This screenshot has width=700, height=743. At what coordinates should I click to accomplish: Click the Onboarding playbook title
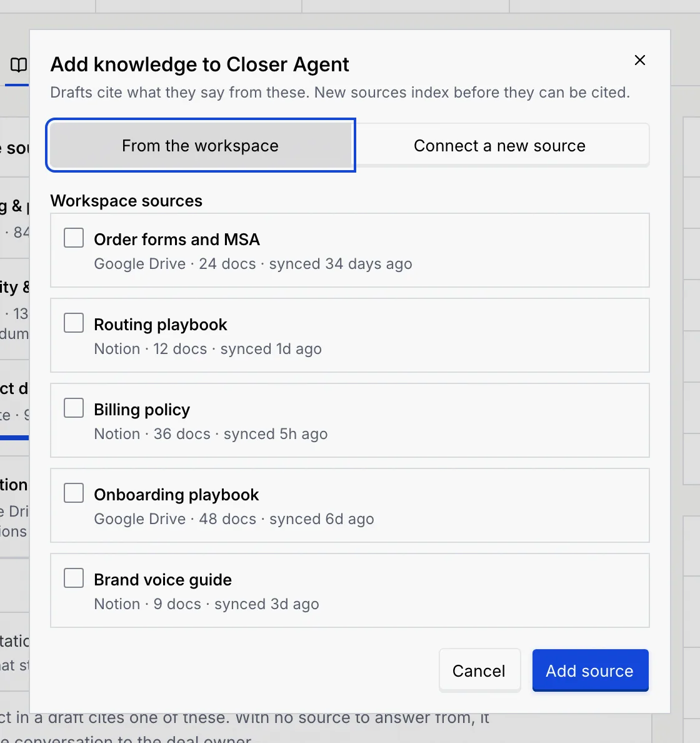176,495
